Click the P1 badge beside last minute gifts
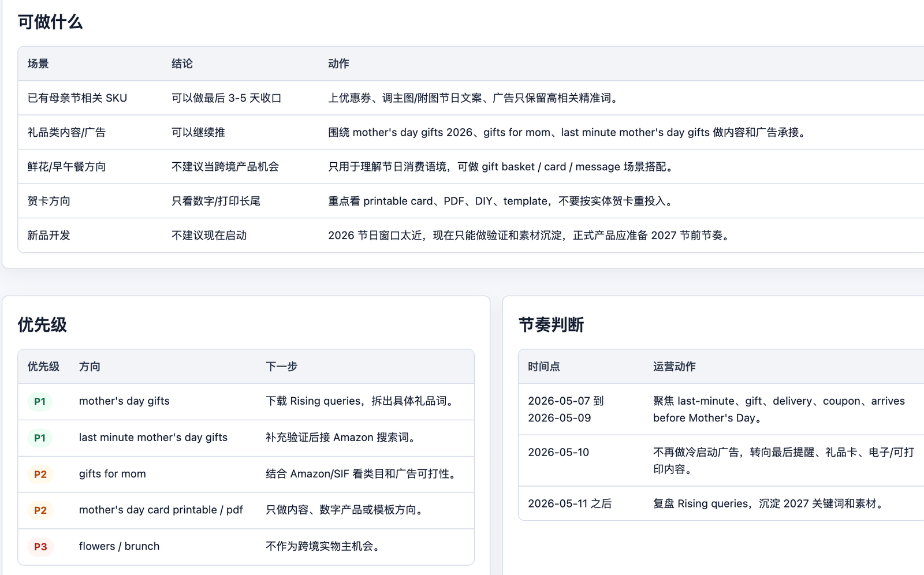924x575 pixels. [40, 438]
